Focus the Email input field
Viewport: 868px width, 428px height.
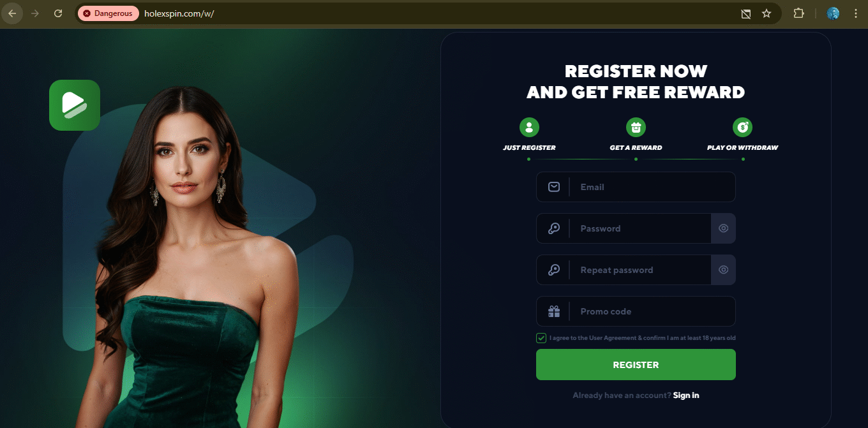636,187
